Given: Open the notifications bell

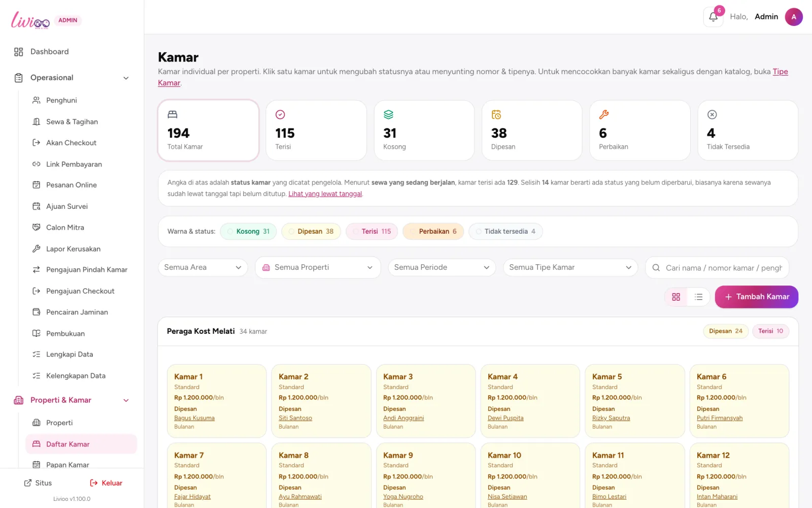Looking at the screenshot, I should tap(713, 17).
